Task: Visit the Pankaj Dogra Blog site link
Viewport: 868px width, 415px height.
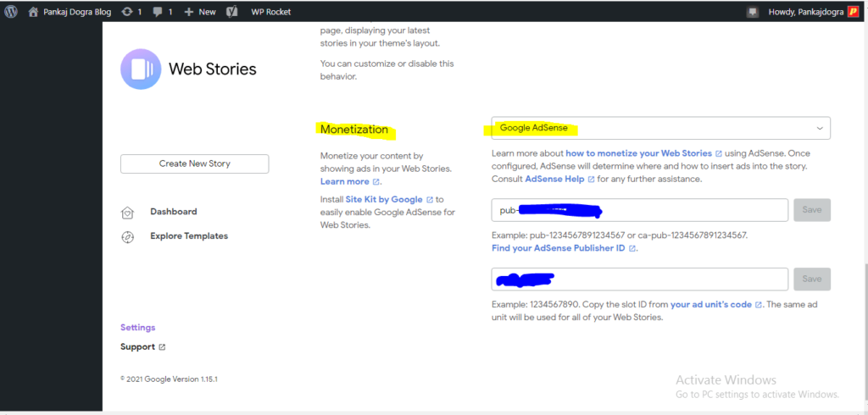Action: click(70, 12)
